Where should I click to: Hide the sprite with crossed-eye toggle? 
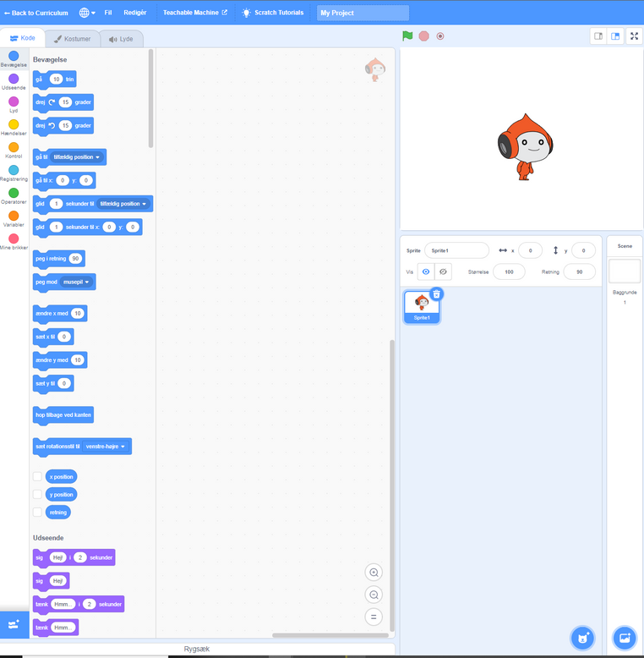coord(445,272)
